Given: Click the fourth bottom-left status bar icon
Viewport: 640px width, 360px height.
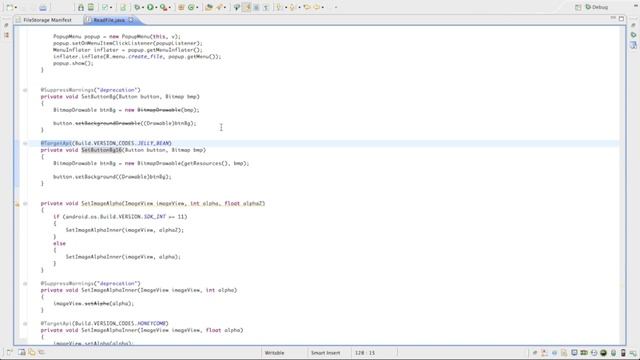Looking at the screenshot, I should (41, 352).
